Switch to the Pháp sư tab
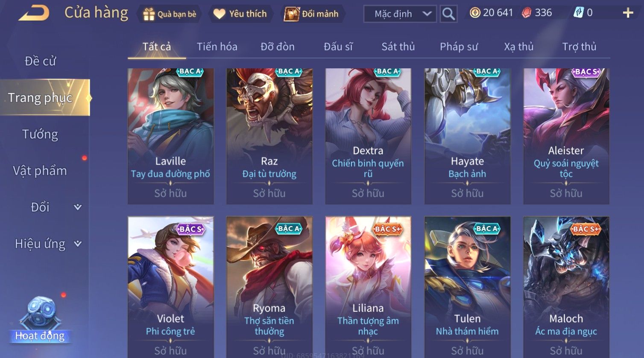Image resolution: width=644 pixels, height=358 pixels. pyautogui.click(x=459, y=47)
